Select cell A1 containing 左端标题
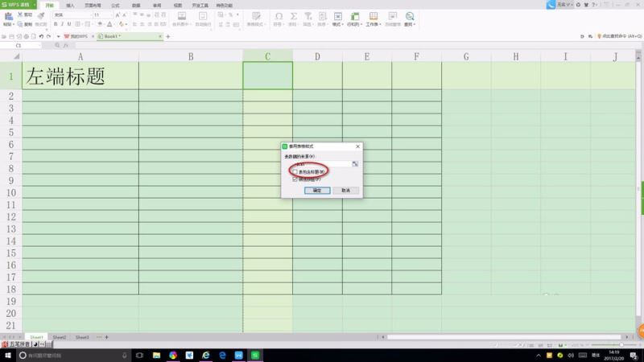Screen dimensions: 644x362 click(x=80, y=76)
